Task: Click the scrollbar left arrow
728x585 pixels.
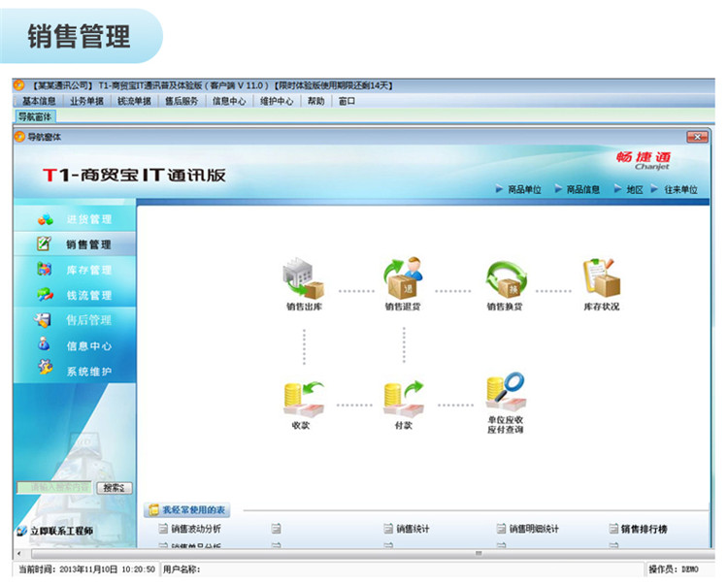Action: [x=19, y=553]
